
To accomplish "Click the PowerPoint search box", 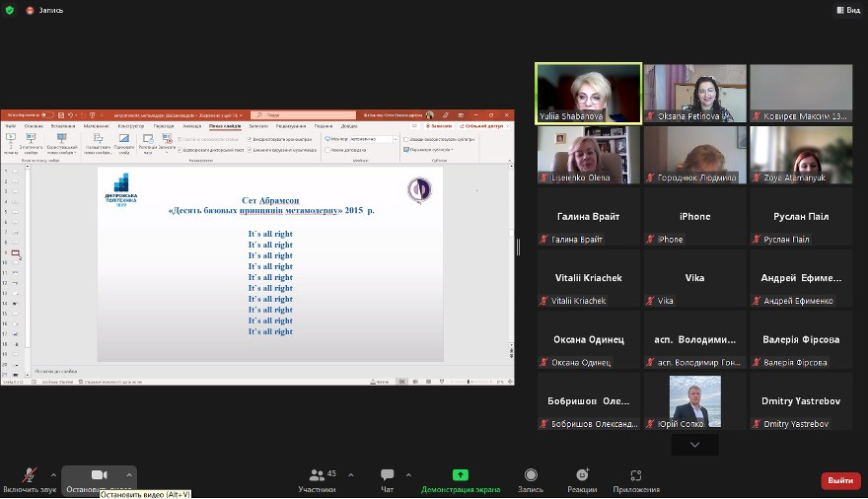I will 303,115.
